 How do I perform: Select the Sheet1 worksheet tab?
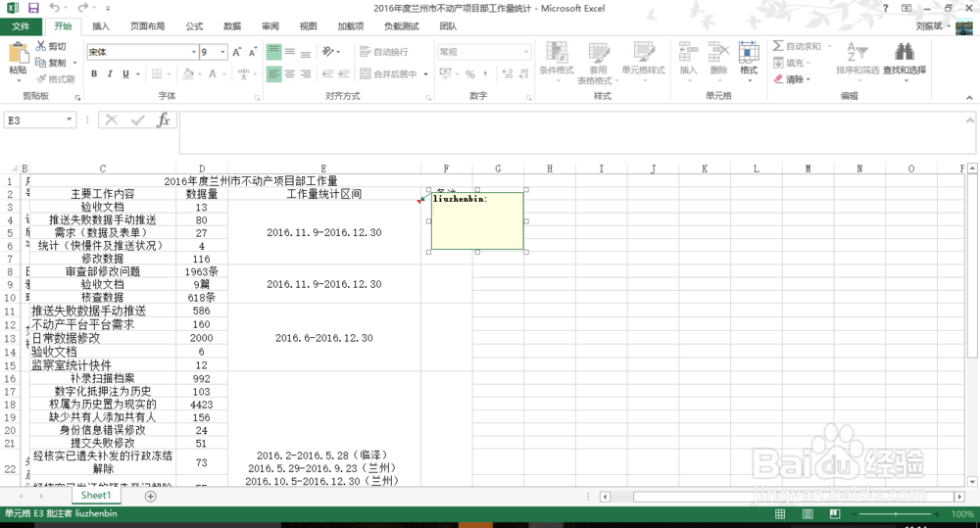click(96, 496)
